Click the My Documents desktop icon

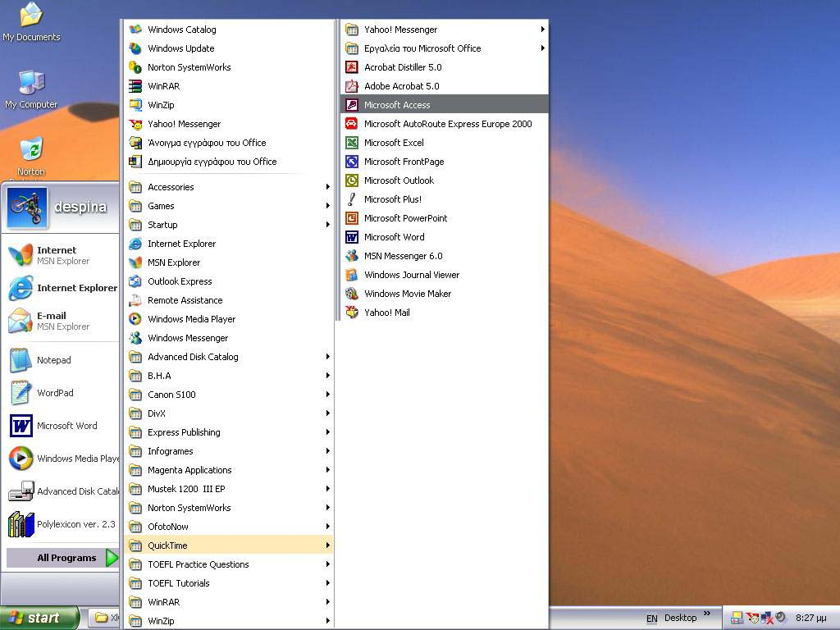point(31,21)
